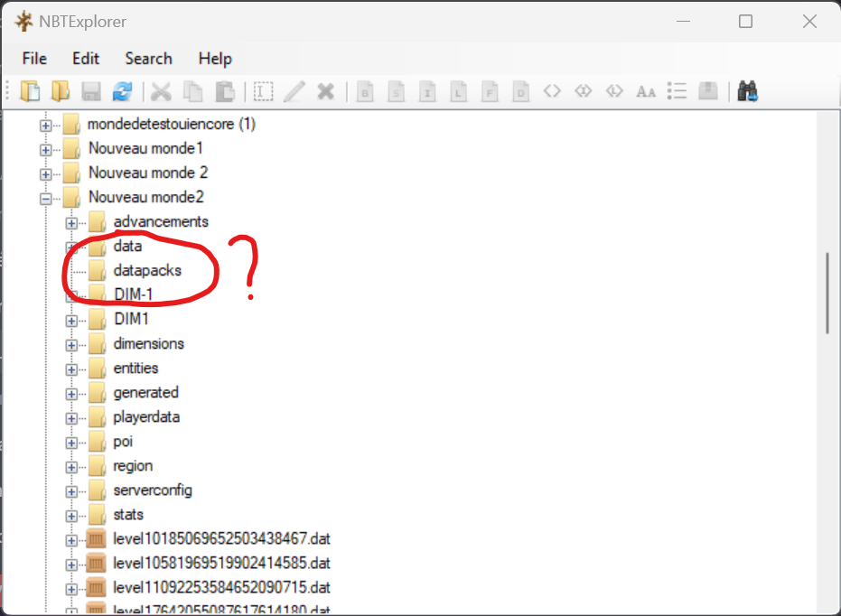The width and height of the screenshot is (841, 616).
Task: Expand the DIM1 folder node
Action: pyautogui.click(x=71, y=321)
